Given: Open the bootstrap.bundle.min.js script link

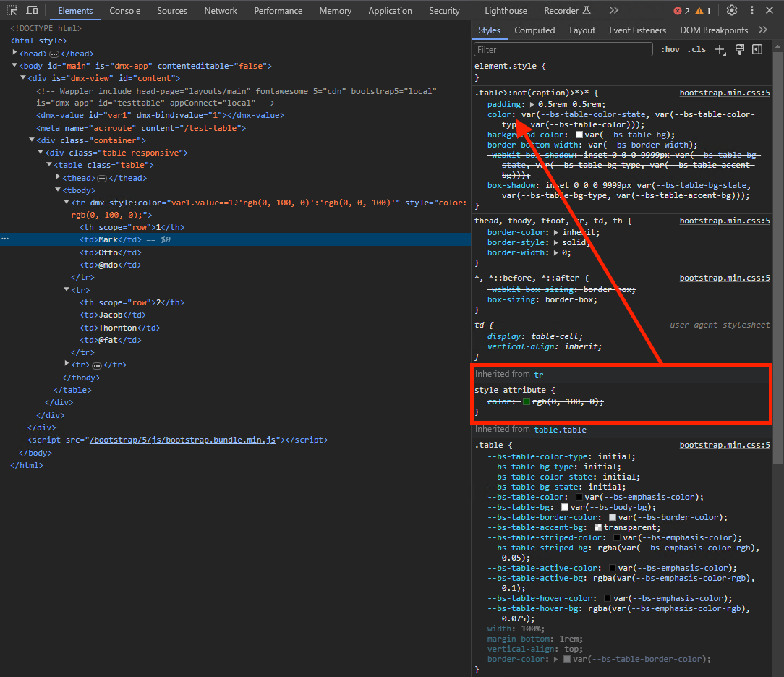Looking at the screenshot, I should (x=182, y=440).
